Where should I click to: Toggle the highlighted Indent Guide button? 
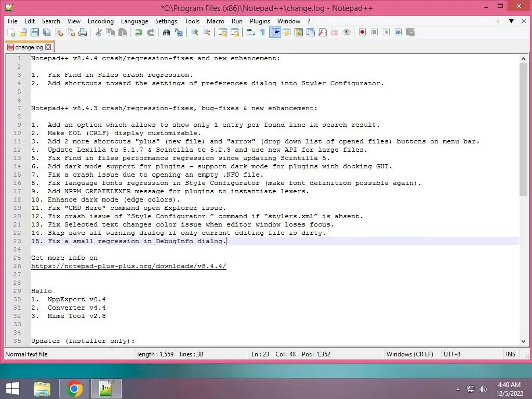point(275,32)
